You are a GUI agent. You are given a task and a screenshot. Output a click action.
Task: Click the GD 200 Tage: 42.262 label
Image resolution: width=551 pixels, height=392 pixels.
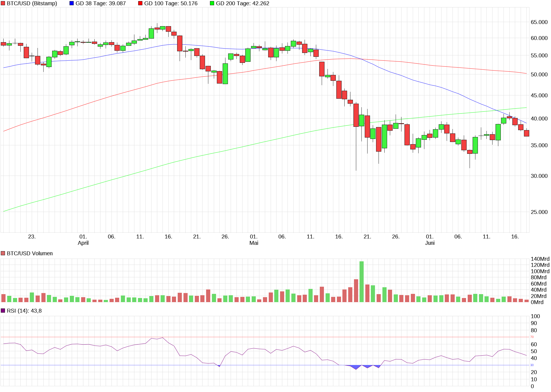point(243,3)
